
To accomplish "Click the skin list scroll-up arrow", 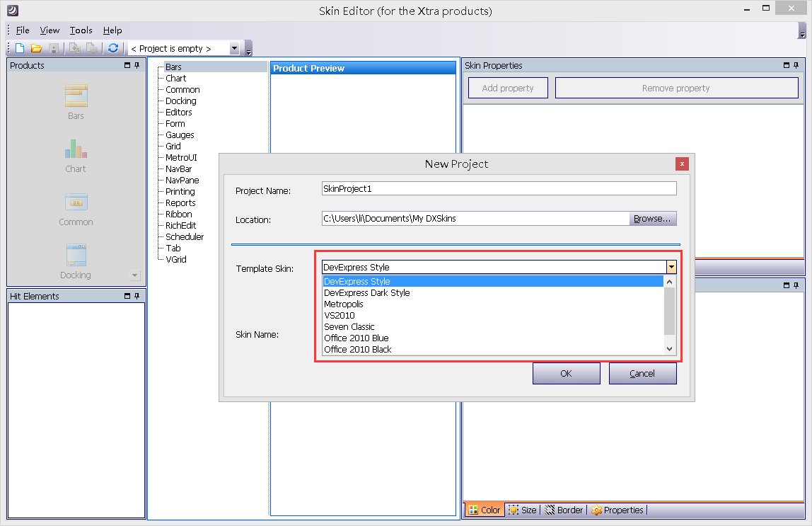I will [x=669, y=281].
